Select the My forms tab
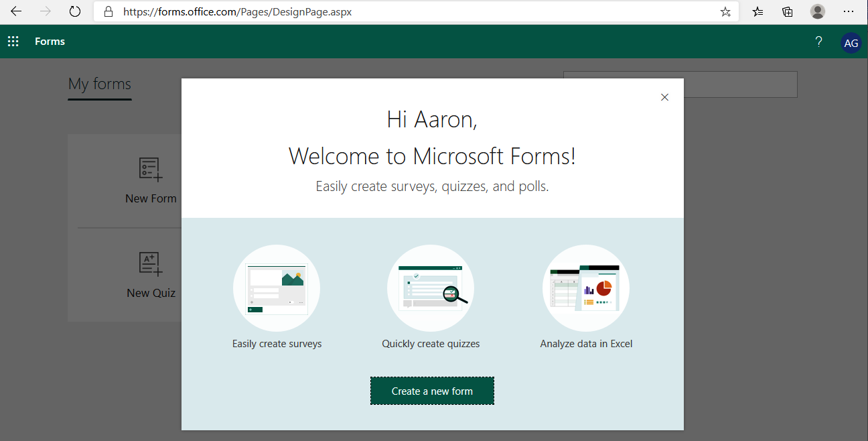 tap(100, 84)
